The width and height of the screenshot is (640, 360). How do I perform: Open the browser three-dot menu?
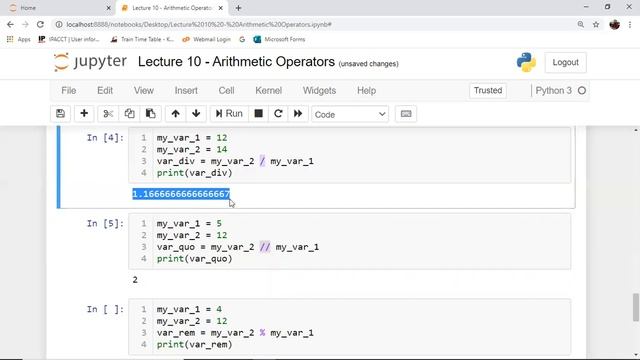coord(630,24)
